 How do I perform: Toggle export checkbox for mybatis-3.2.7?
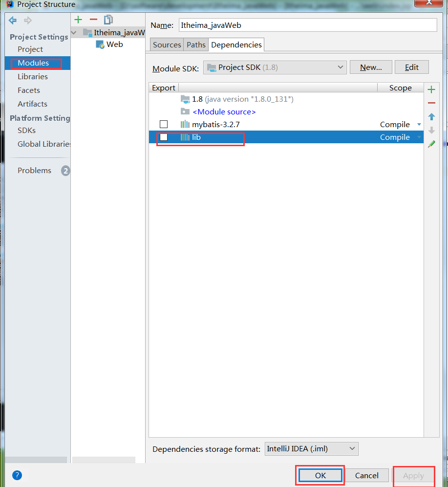164,124
